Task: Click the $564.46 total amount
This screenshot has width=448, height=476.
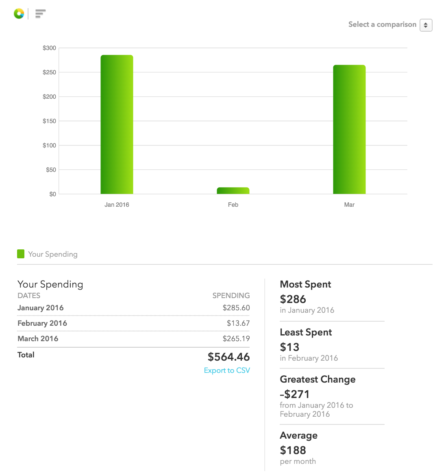Action: [228, 357]
